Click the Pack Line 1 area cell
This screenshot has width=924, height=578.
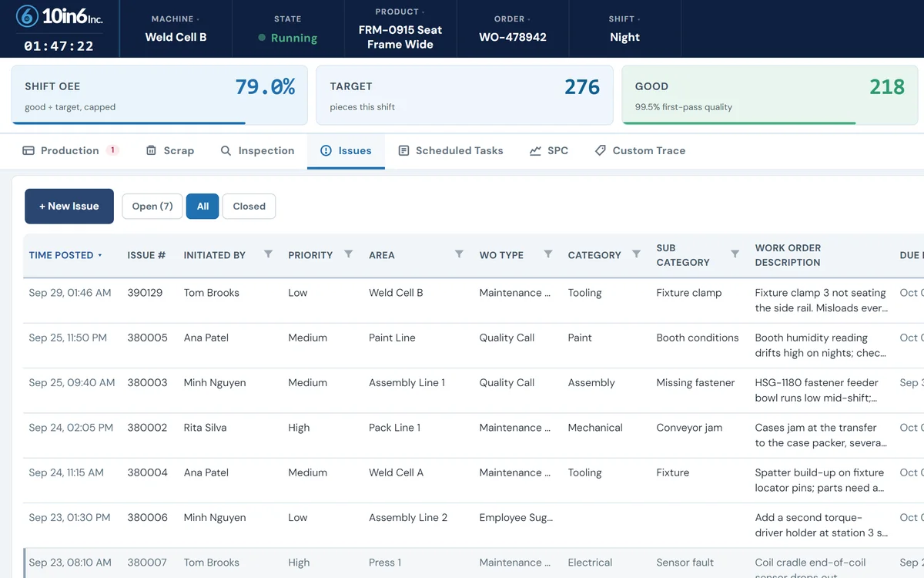click(x=394, y=428)
